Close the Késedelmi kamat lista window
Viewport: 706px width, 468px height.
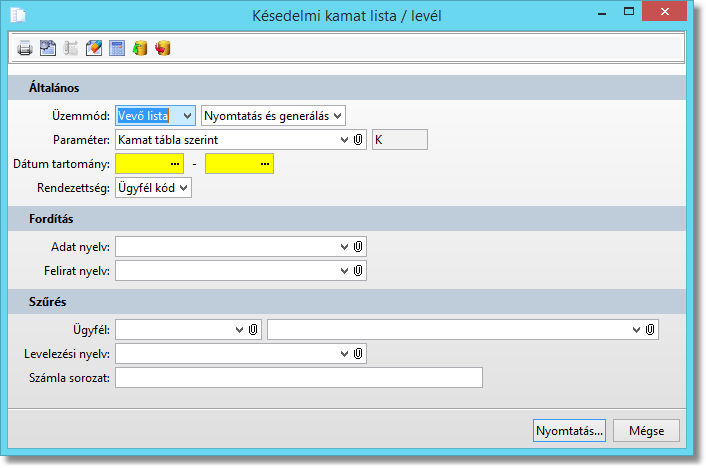[665, 12]
